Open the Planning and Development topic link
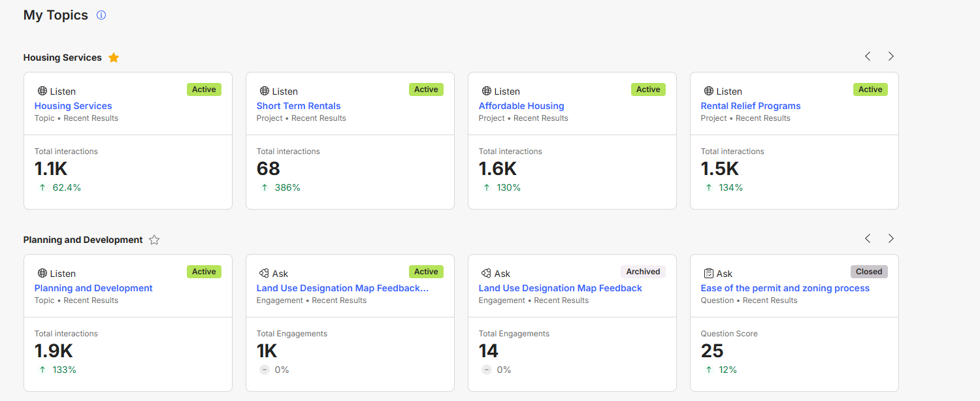Screen dimensions: 980x401 tap(93, 288)
